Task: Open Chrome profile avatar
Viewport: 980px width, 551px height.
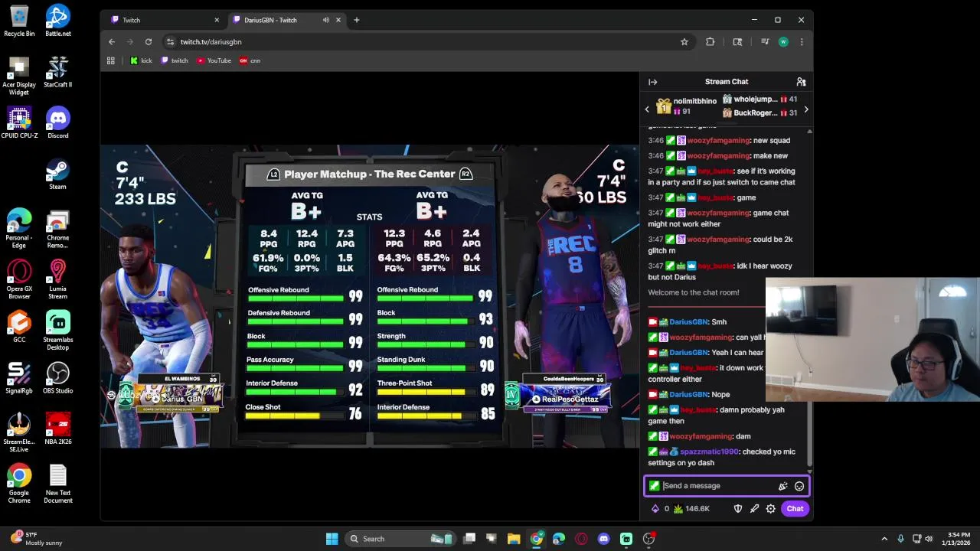Action: click(783, 42)
